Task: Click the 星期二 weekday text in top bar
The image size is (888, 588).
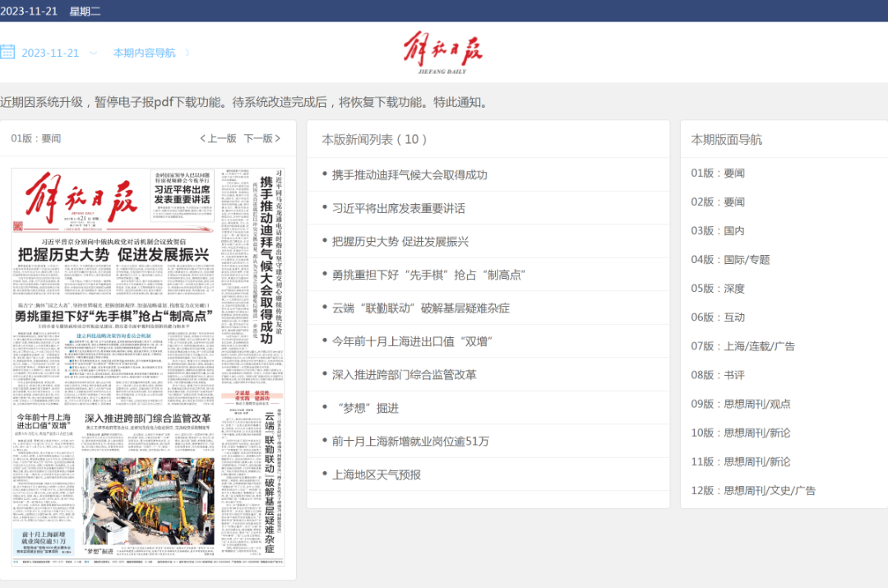Action: pyautogui.click(x=85, y=12)
